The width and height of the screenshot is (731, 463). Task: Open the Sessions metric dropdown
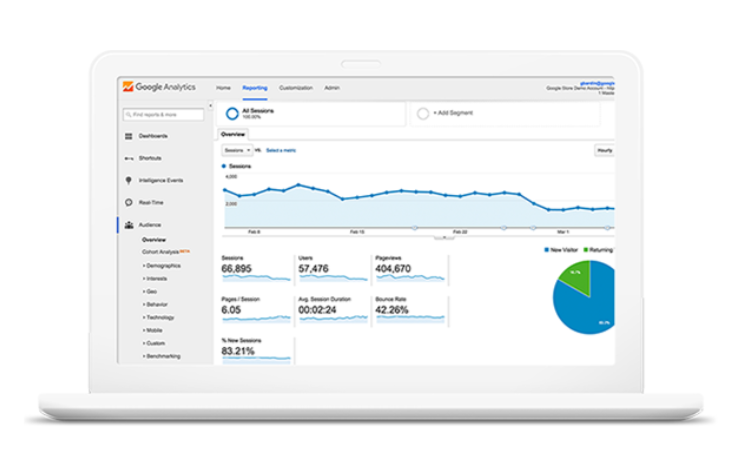tap(237, 150)
